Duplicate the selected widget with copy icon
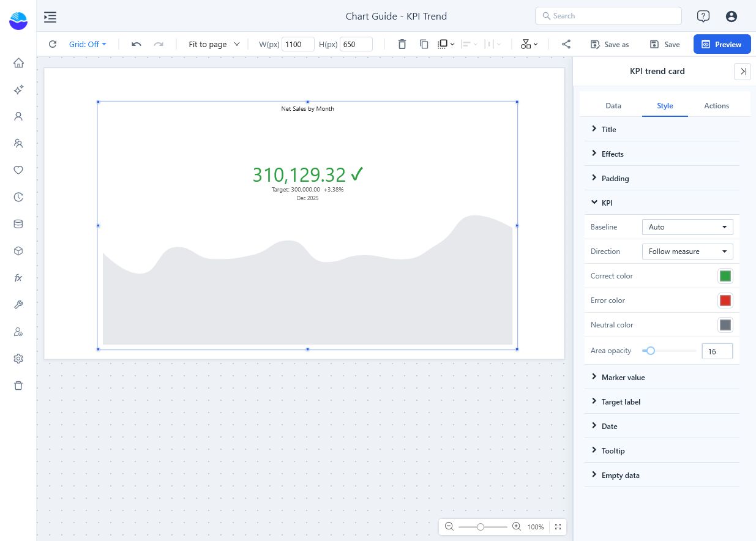756x541 pixels. [424, 44]
